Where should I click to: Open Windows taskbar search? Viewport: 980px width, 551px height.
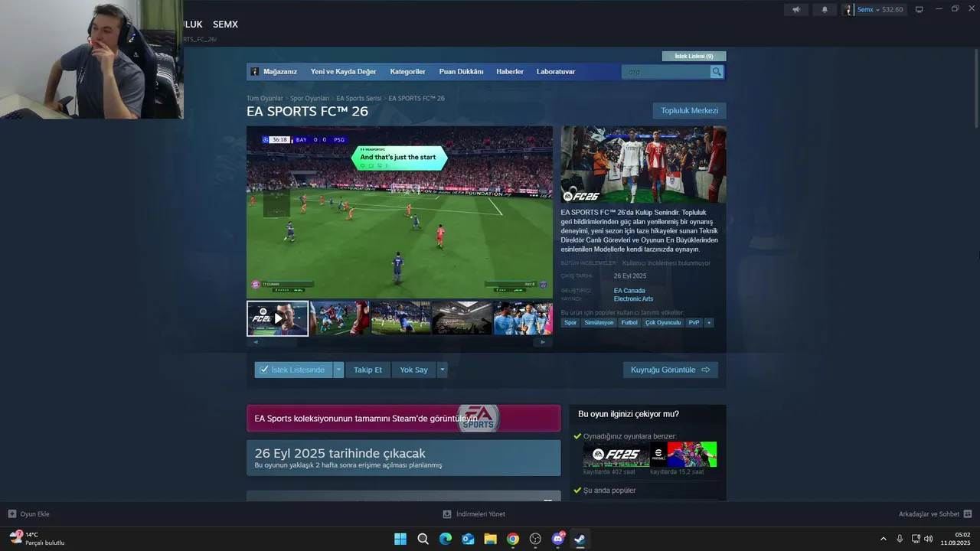pyautogui.click(x=423, y=539)
